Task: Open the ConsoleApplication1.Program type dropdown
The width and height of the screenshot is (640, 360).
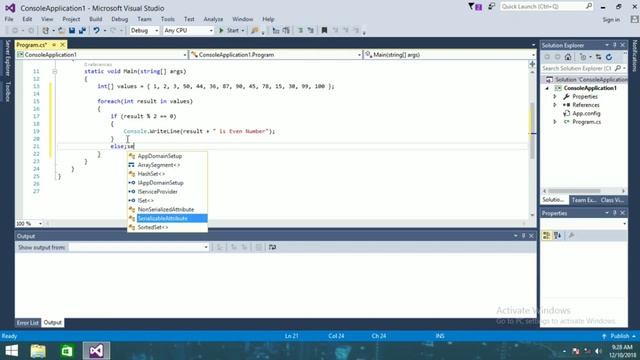Action: click(276, 55)
